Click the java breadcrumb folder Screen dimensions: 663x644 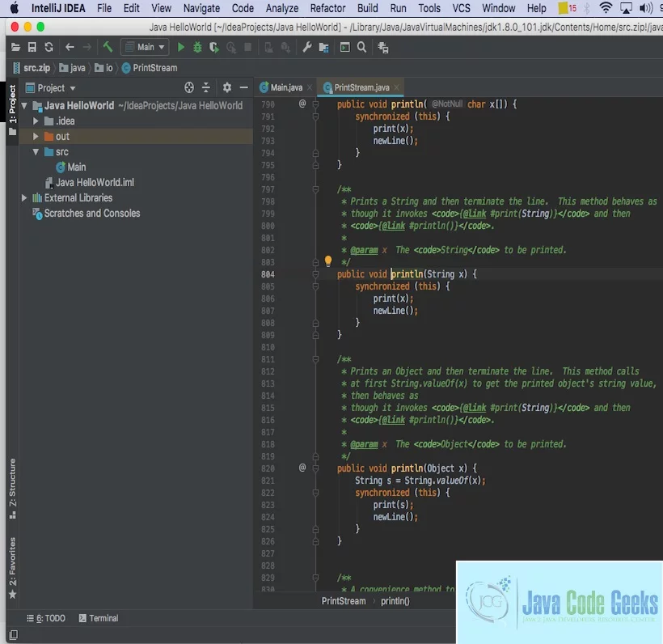click(72, 68)
